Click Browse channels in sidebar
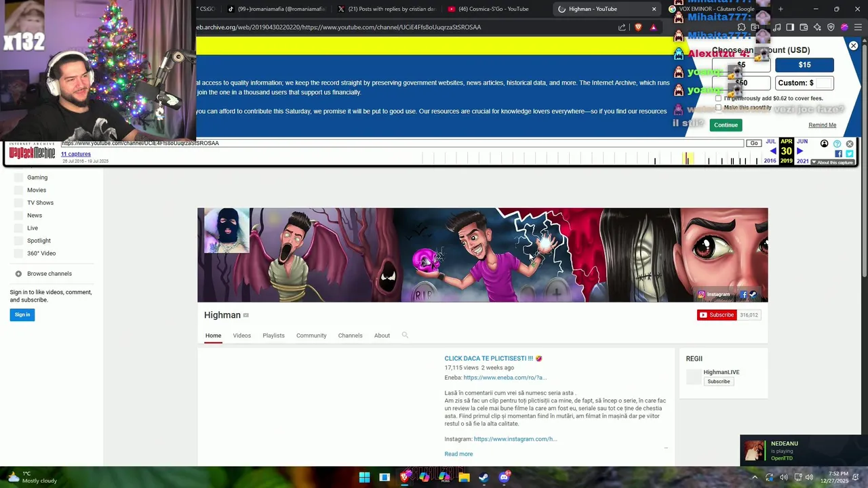 click(x=49, y=274)
